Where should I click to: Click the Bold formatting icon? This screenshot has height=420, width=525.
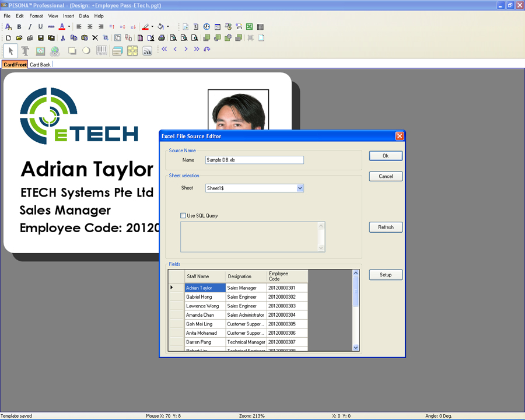pyautogui.click(x=19, y=27)
